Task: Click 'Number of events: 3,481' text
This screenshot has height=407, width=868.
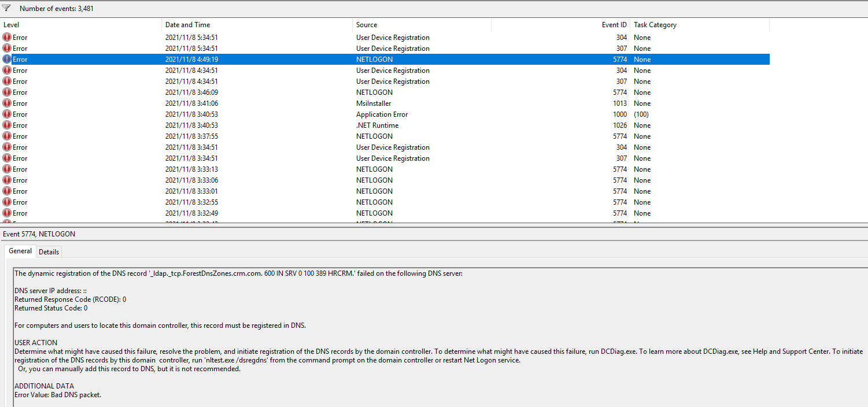Action: (57, 9)
